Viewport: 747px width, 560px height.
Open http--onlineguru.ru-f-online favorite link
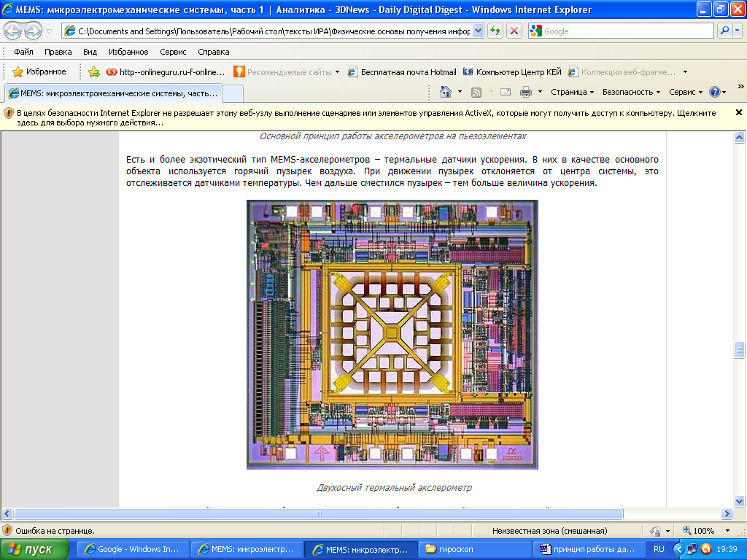[166, 72]
